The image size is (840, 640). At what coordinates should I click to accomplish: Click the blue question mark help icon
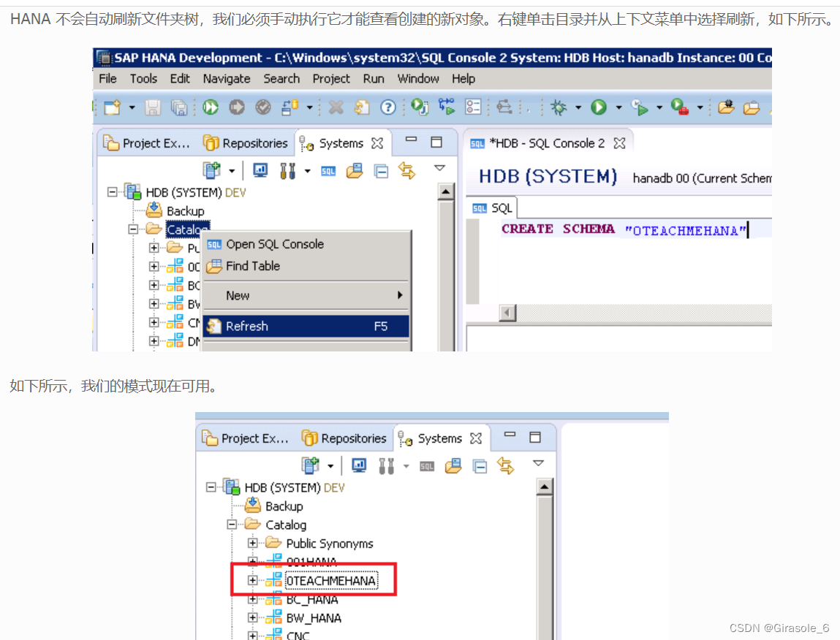pyautogui.click(x=388, y=107)
